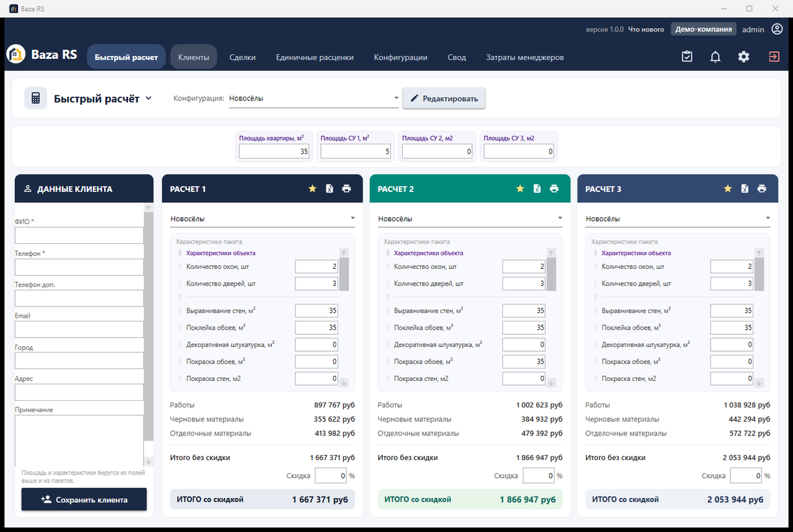
Task: Go to Единичные расценки tab
Action: [315, 57]
